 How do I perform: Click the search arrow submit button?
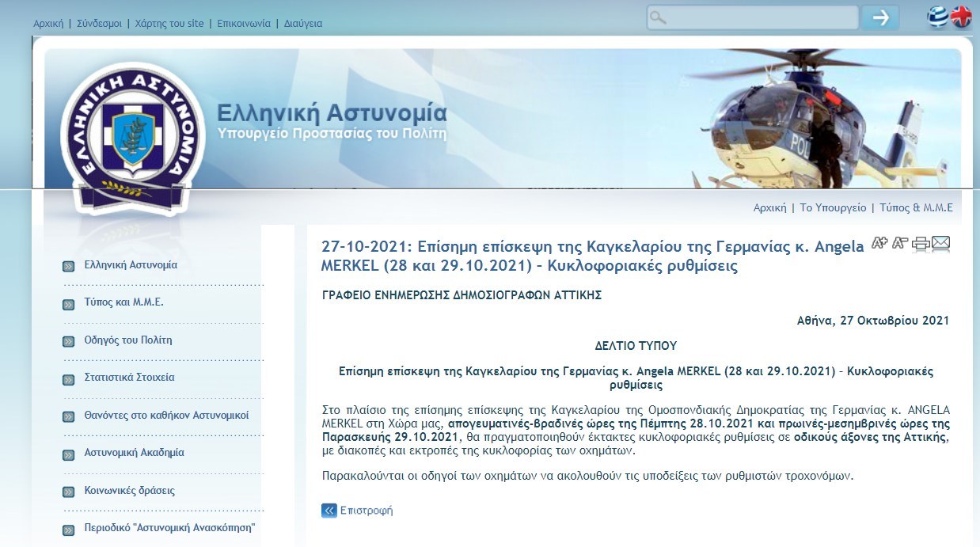(x=880, y=17)
